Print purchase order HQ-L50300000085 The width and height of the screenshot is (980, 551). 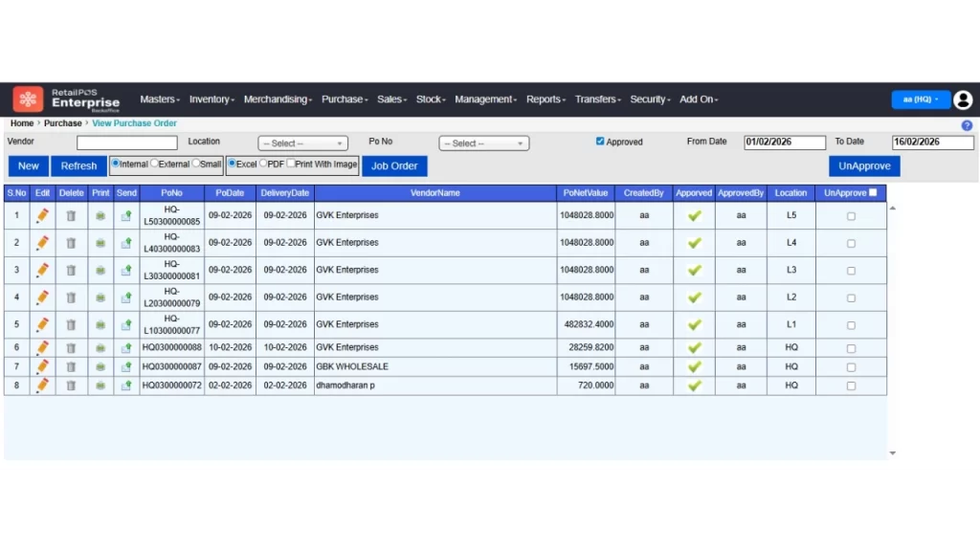point(100,216)
